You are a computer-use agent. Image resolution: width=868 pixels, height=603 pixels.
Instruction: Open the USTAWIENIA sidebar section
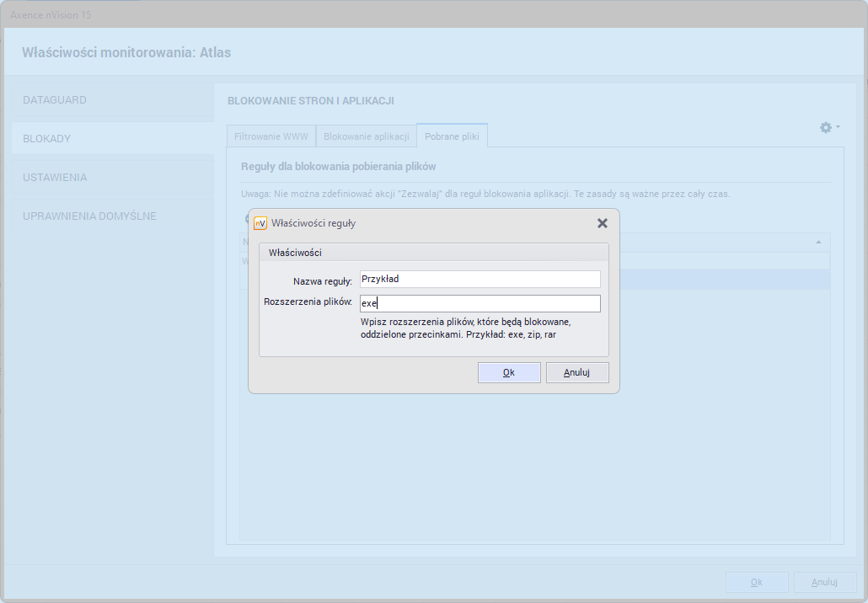pos(55,178)
